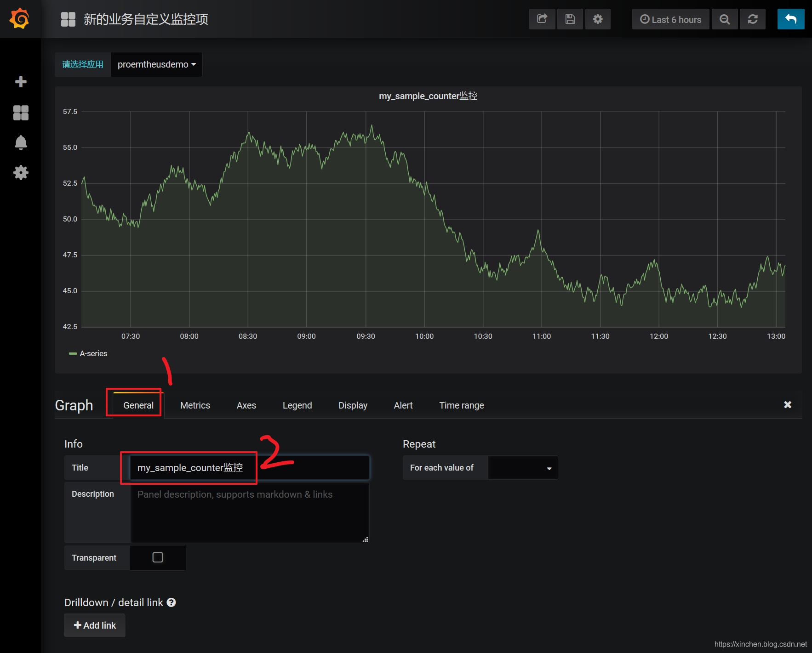812x653 pixels.
Task: Open the Axes tab
Action: (x=246, y=405)
